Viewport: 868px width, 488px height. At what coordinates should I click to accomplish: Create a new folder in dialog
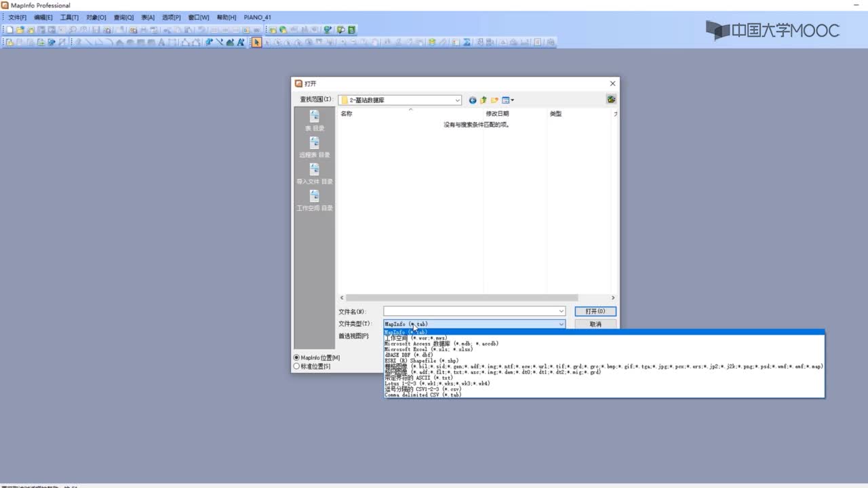495,100
